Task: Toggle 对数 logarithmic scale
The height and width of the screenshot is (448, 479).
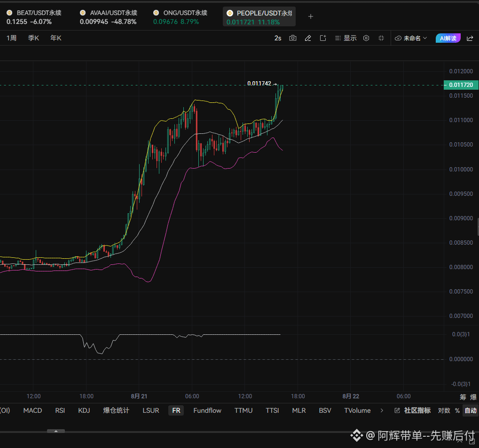Action: tap(444, 410)
